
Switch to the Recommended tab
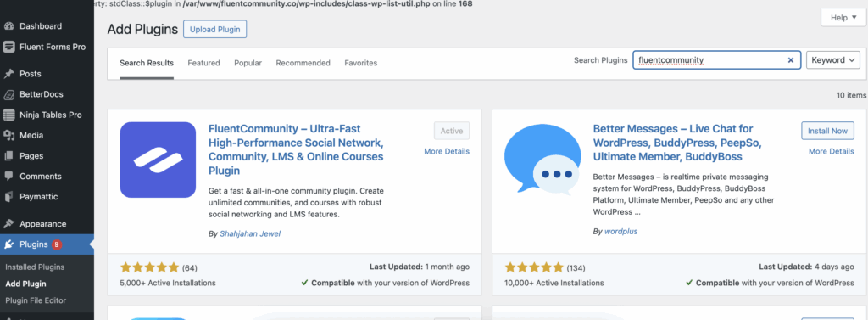(x=303, y=63)
